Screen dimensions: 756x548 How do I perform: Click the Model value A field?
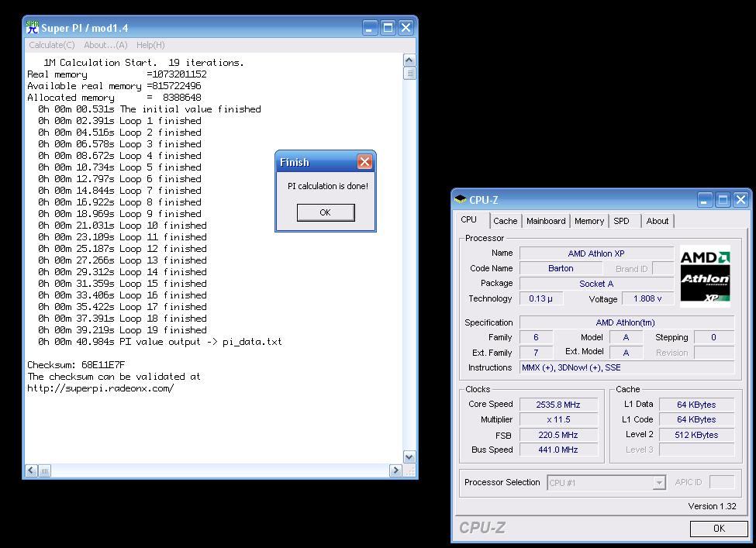tap(626, 337)
